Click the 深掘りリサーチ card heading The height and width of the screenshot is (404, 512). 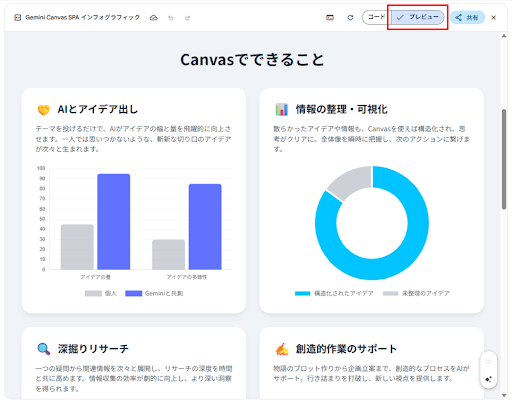(93, 349)
